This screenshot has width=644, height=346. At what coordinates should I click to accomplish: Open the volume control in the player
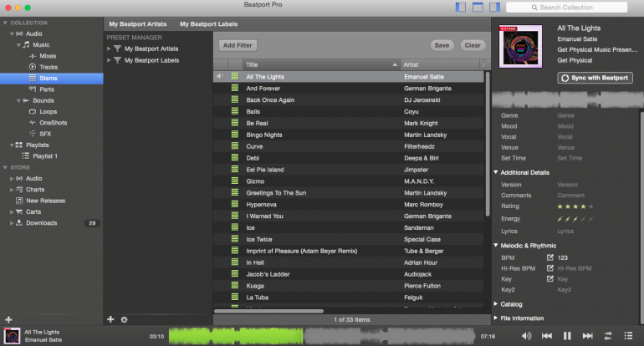pyautogui.click(x=526, y=336)
